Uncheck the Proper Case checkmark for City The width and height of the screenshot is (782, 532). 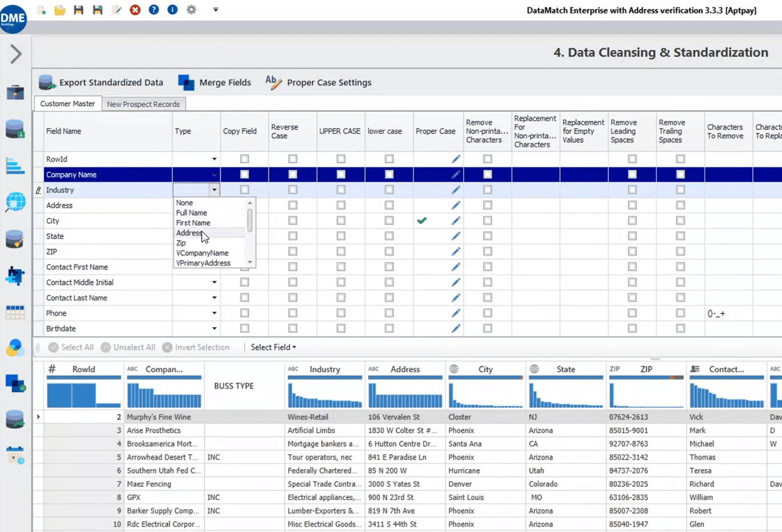[422, 220]
